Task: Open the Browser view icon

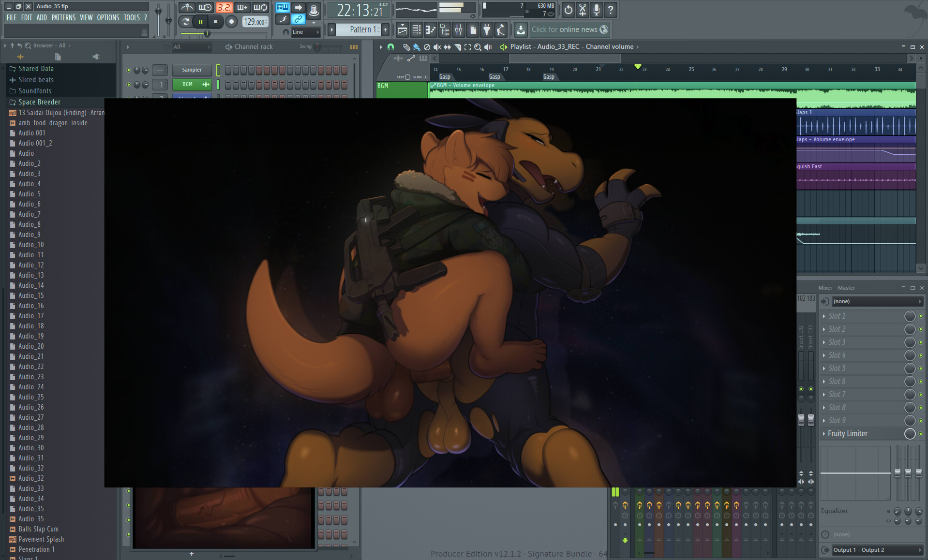Action: [445, 30]
